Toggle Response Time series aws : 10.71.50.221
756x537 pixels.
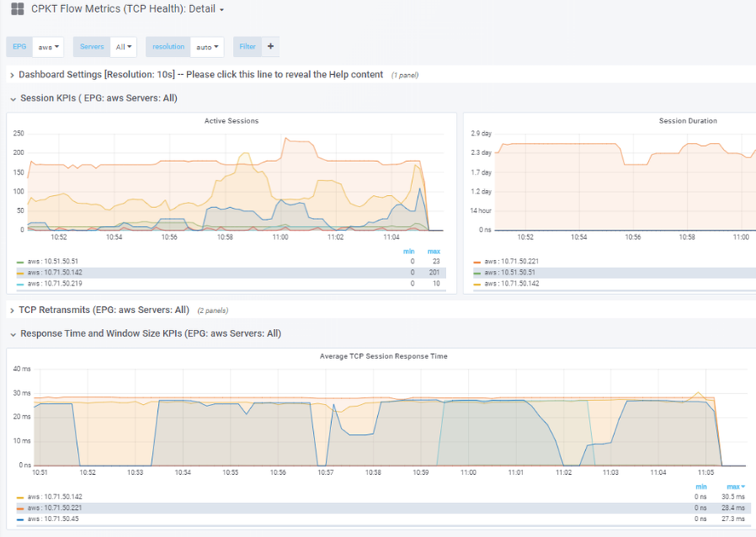54,508
